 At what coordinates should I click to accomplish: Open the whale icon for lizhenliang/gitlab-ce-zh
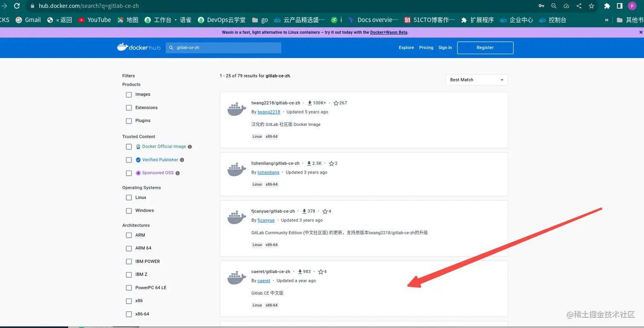point(236,170)
